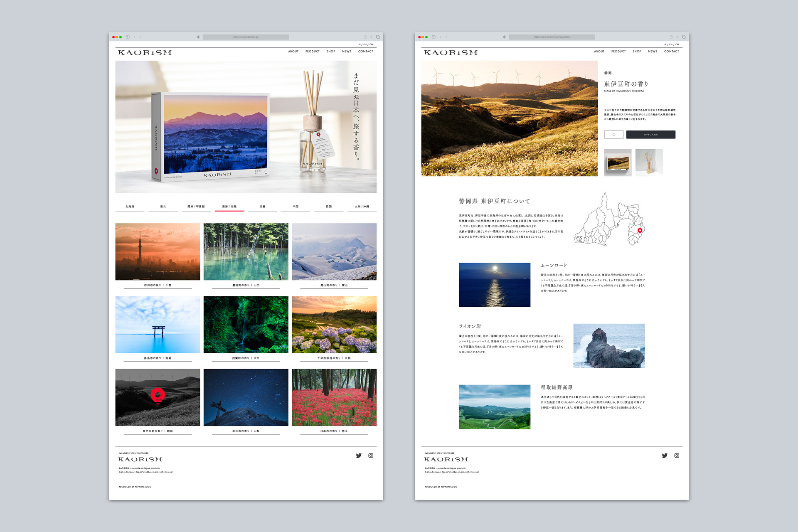This screenshot has height=532, width=798.
Task: Click the address bar in the left browser window
Action: pyautogui.click(x=246, y=37)
